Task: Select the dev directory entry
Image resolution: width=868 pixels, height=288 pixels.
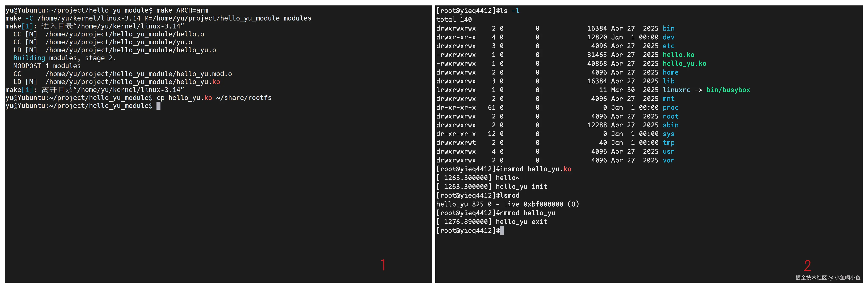Action: pos(669,37)
